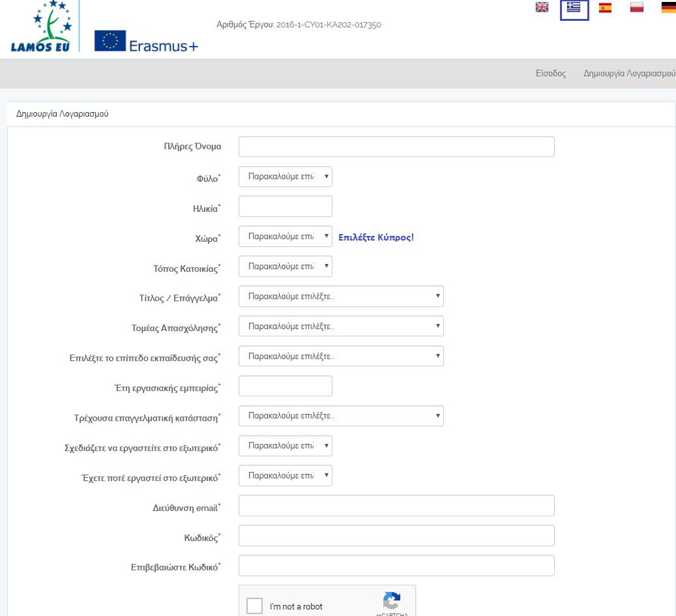This screenshot has width=676, height=616.
Task: Expand the Τόπος Κατοικίας dropdown
Action: pos(286,267)
